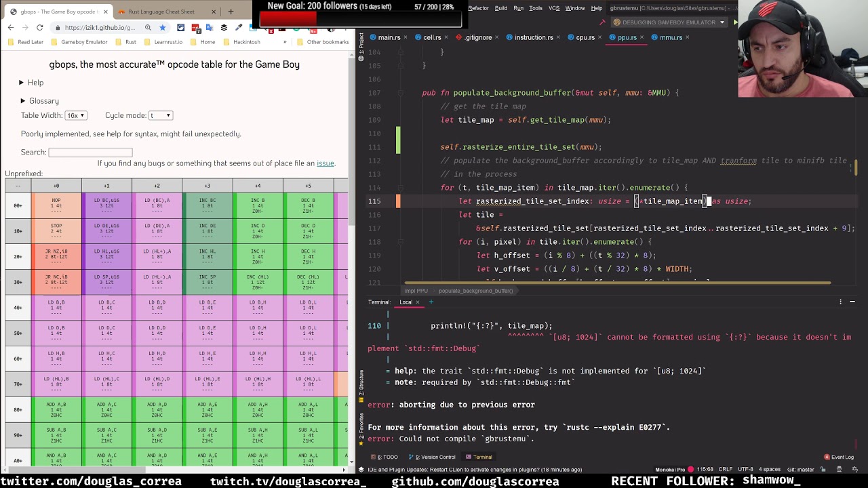Open the Cycle mode dropdown
The height and width of the screenshot is (488, 868).
pyautogui.click(x=161, y=115)
